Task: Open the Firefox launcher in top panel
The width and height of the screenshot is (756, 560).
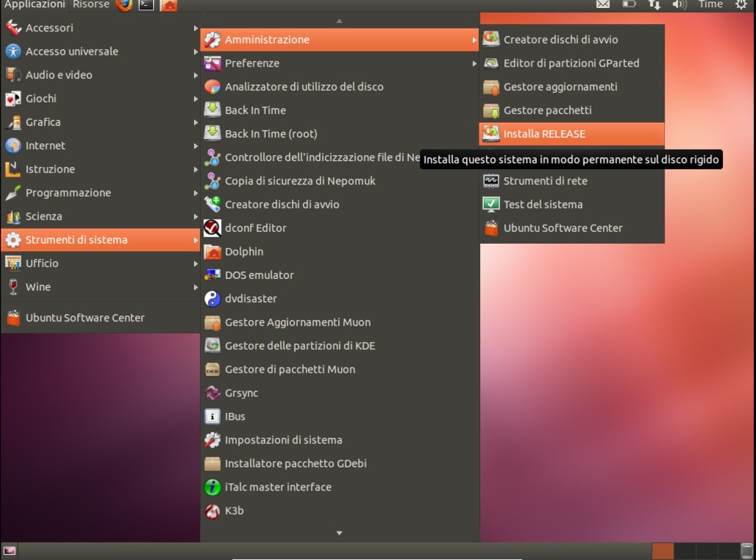Action: [124, 5]
